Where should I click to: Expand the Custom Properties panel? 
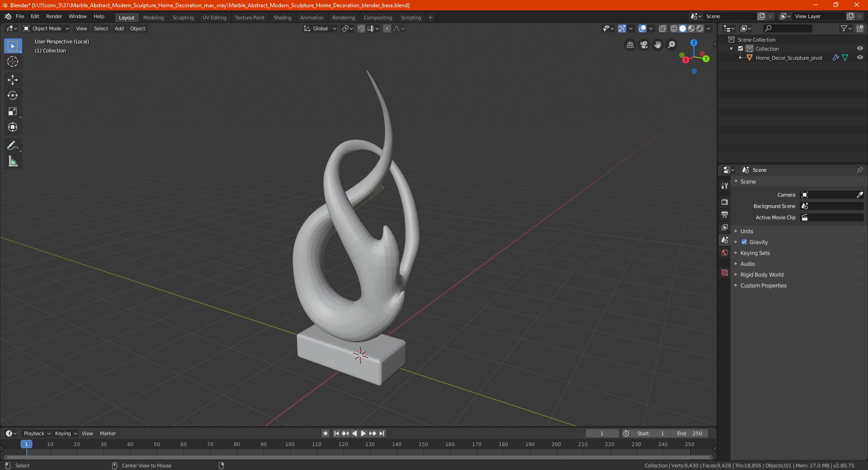click(x=763, y=286)
